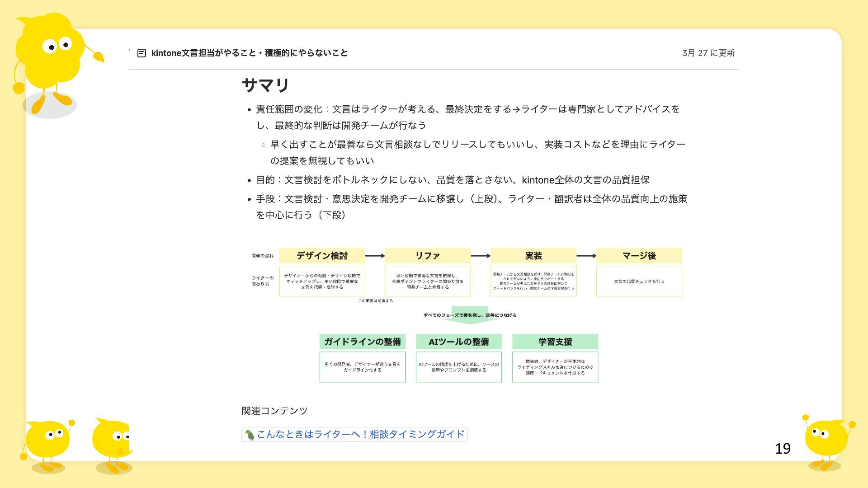Click the 関連コンテンツ section label
Viewport: 868px width, 488px height.
click(274, 411)
